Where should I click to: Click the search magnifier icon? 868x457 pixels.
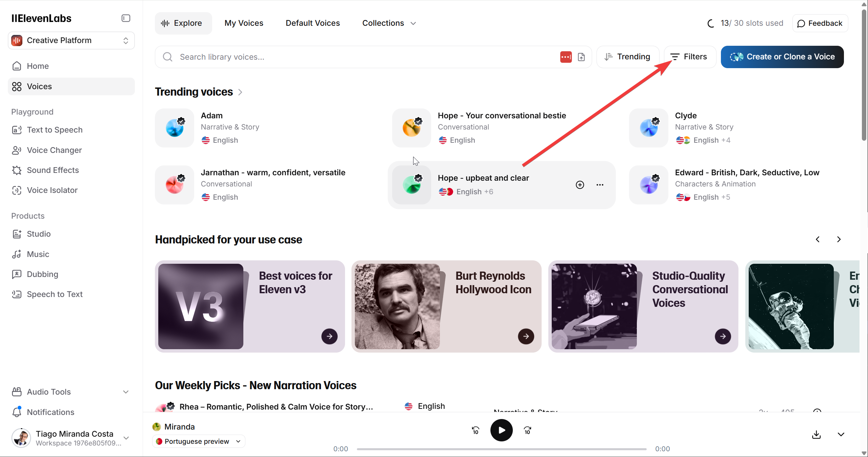[x=168, y=57]
